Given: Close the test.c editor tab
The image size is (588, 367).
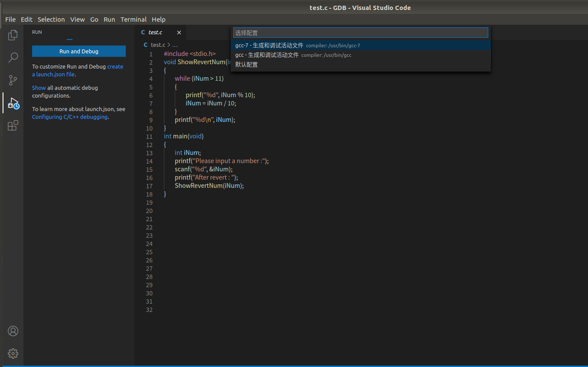Looking at the screenshot, I should (179, 33).
